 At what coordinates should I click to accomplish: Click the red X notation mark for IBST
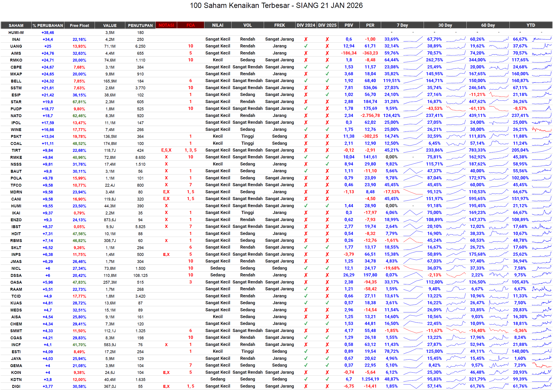tap(166, 227)
